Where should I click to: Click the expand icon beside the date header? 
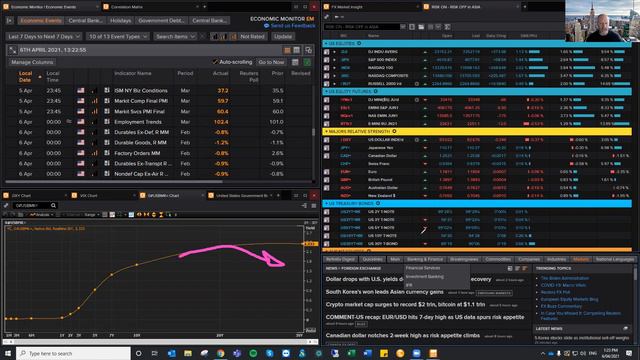13,50
